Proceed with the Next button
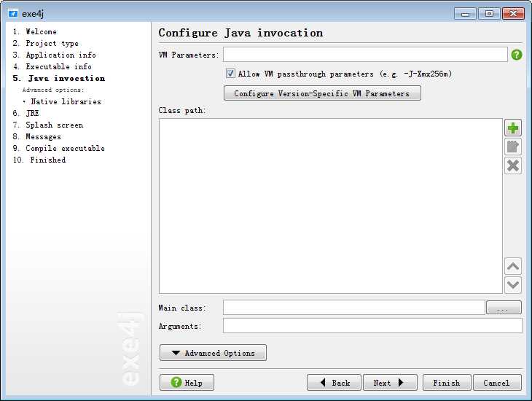Image resolution: width=532 pixels, height=401 pixels. click(x=390, y=383)
